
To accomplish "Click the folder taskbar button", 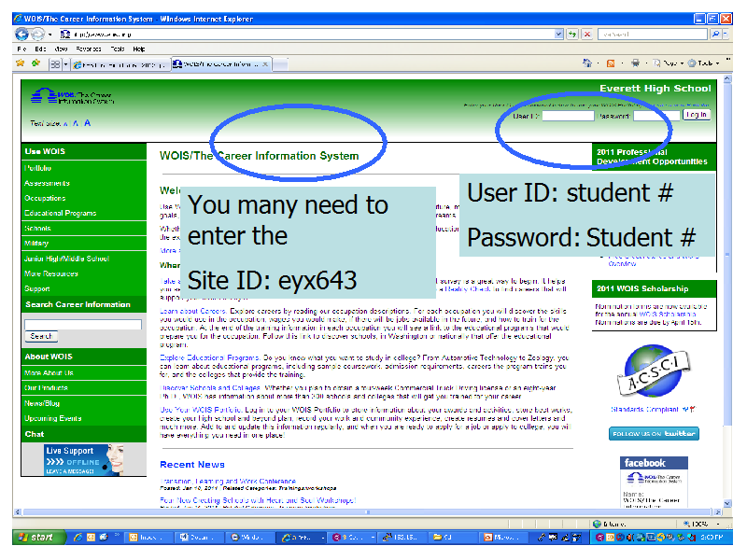I will [x=453, y=538].
